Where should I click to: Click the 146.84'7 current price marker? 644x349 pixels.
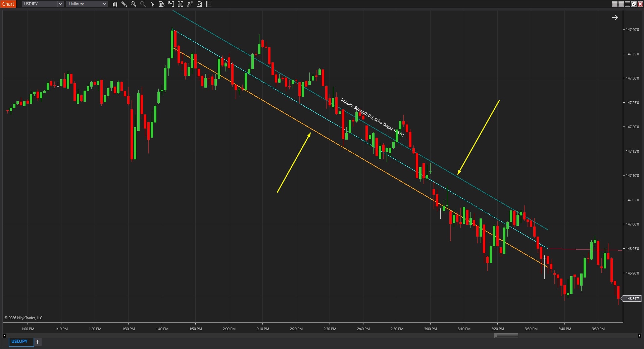[632, 299]
